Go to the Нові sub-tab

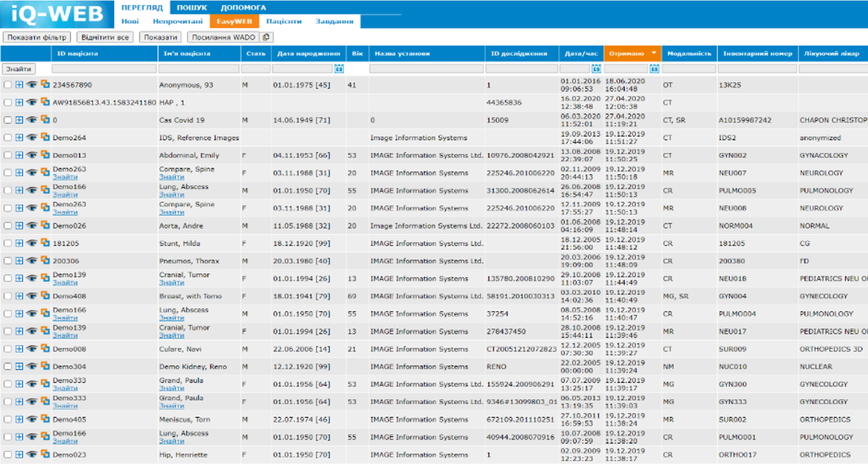pos(130,21)
